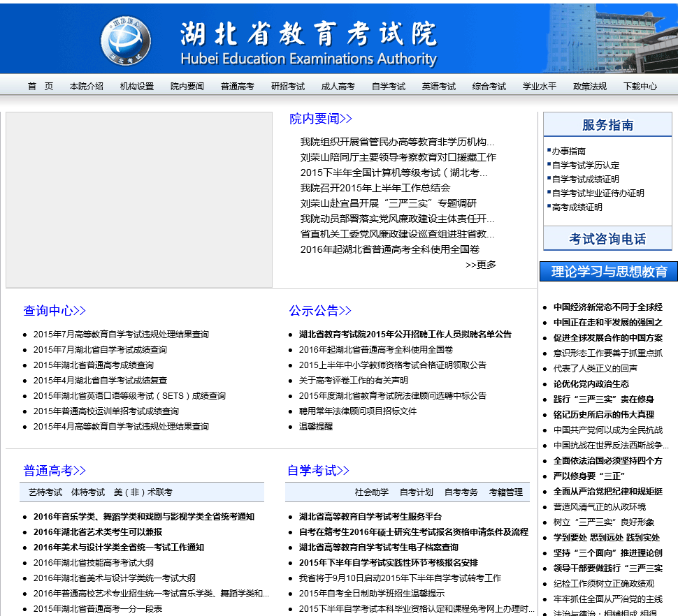Open 2016年湖北省技能高考考试大纲
678x616 pixels.
click(94, 563)
